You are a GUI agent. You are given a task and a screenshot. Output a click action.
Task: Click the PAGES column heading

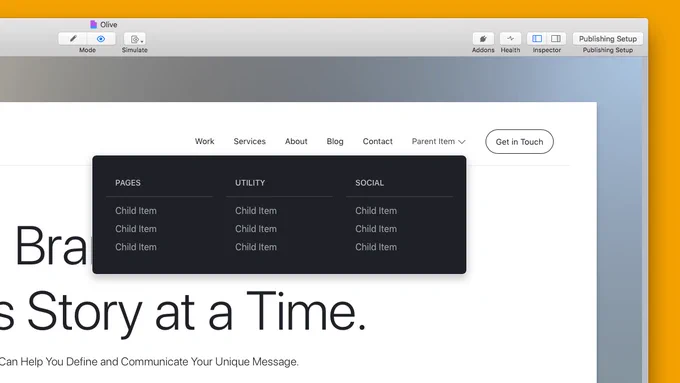(x=128, y=183)
